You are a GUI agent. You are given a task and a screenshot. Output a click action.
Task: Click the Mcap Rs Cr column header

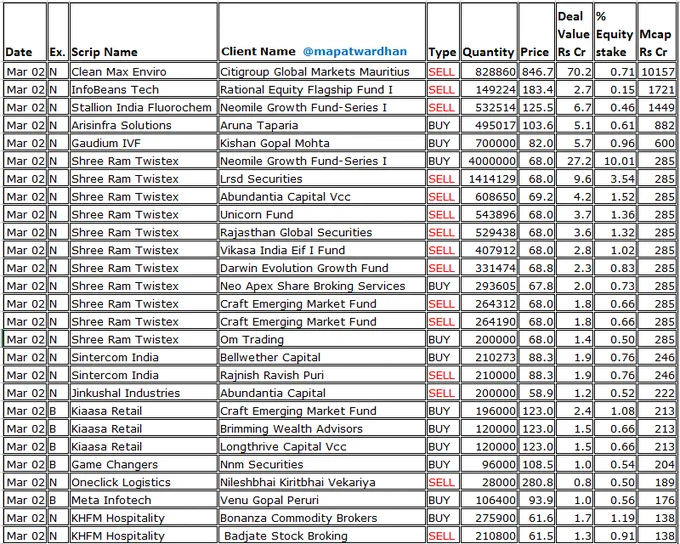656,32
